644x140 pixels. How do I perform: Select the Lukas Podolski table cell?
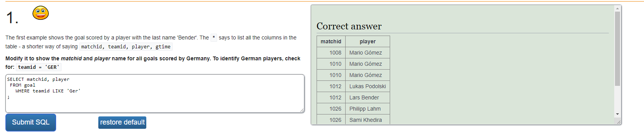pos(368,86)
